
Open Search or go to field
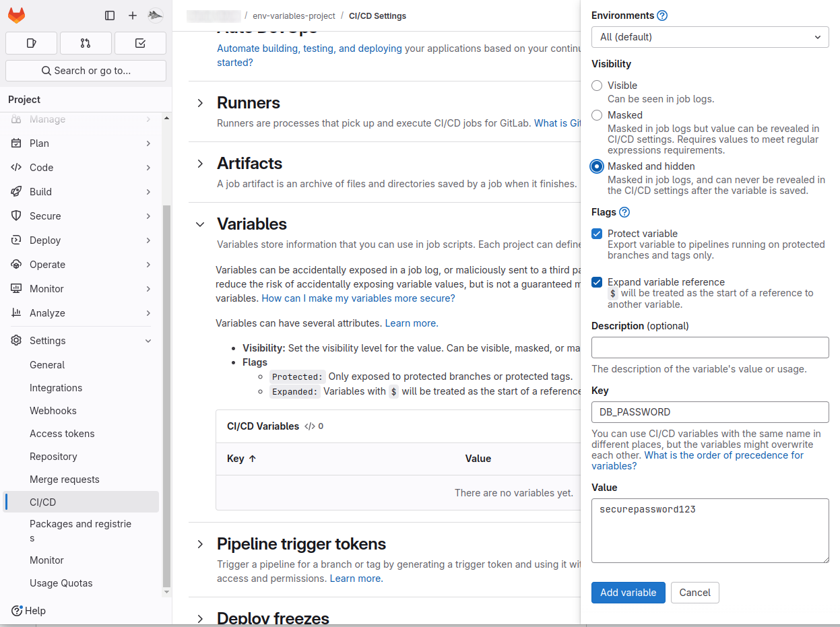coord(86,71)
